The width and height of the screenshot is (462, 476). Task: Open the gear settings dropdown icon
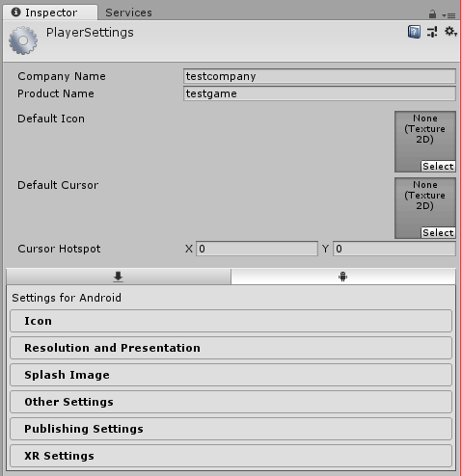[x=450, y=32]
